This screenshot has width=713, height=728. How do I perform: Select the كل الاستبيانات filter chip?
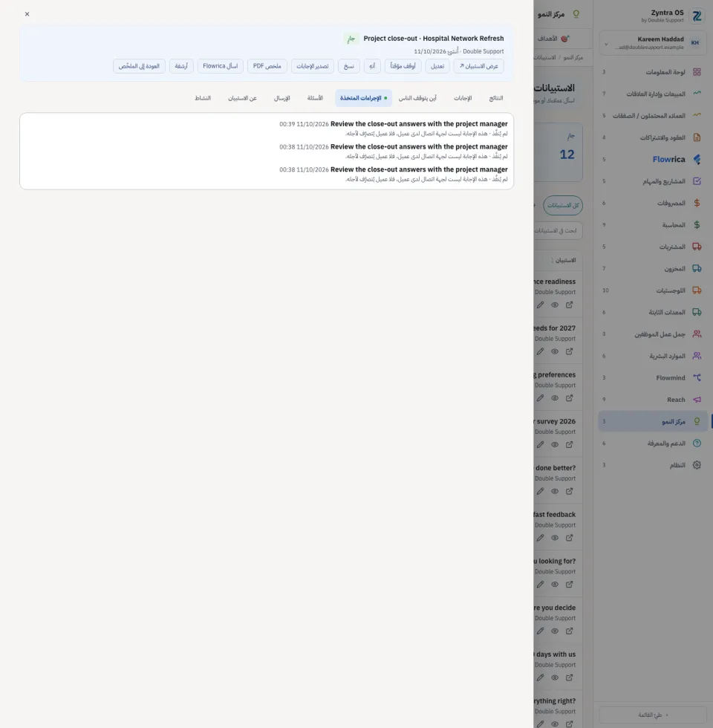coord(563,205)
